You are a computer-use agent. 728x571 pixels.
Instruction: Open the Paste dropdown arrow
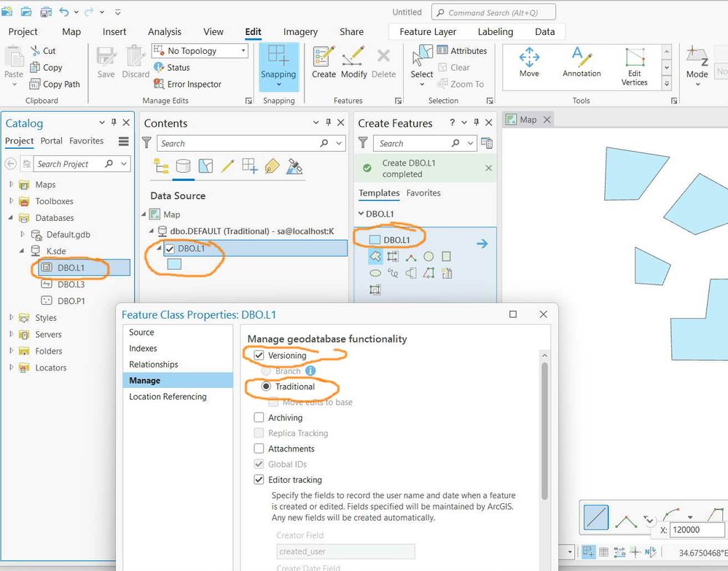coord(14,85)
